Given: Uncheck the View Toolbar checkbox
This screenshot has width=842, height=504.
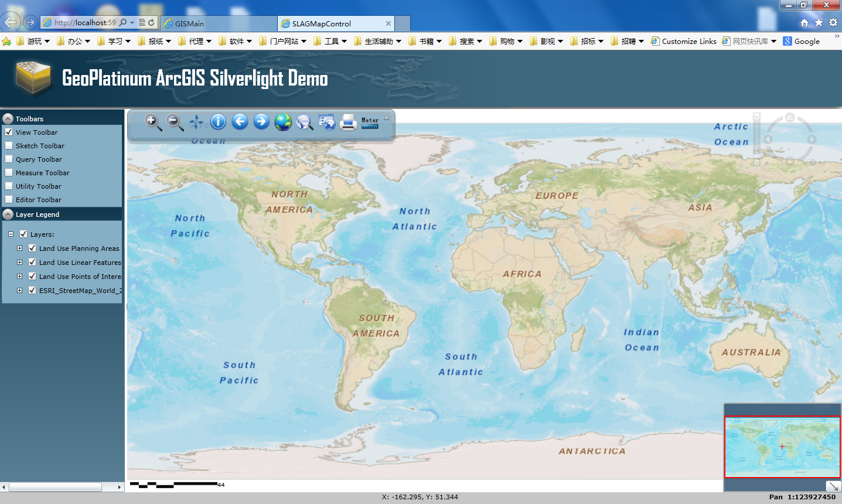Looking at the screenshot, I should [9, 132].
